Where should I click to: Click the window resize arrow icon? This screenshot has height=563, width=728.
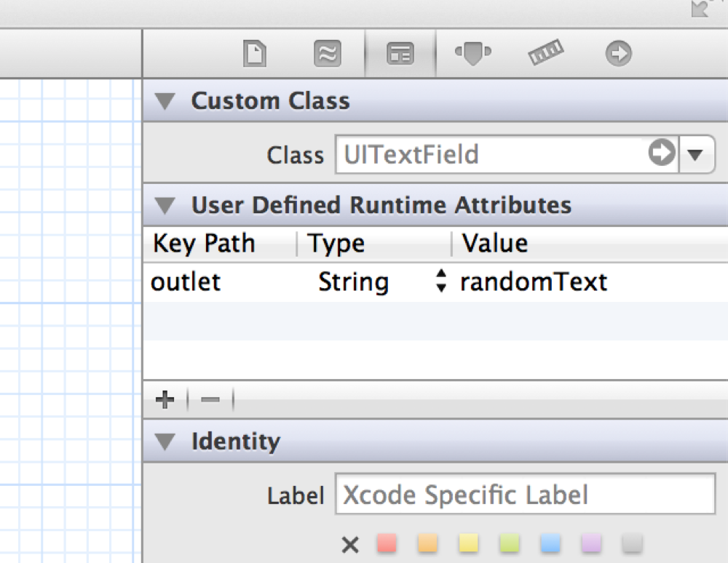coord(700,8)
